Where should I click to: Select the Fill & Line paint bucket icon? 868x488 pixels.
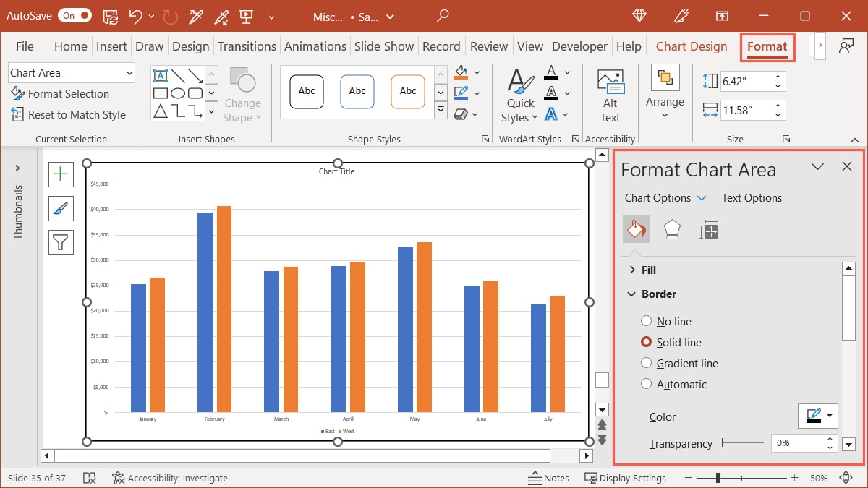pyautogui.click(x=636, y=229)
